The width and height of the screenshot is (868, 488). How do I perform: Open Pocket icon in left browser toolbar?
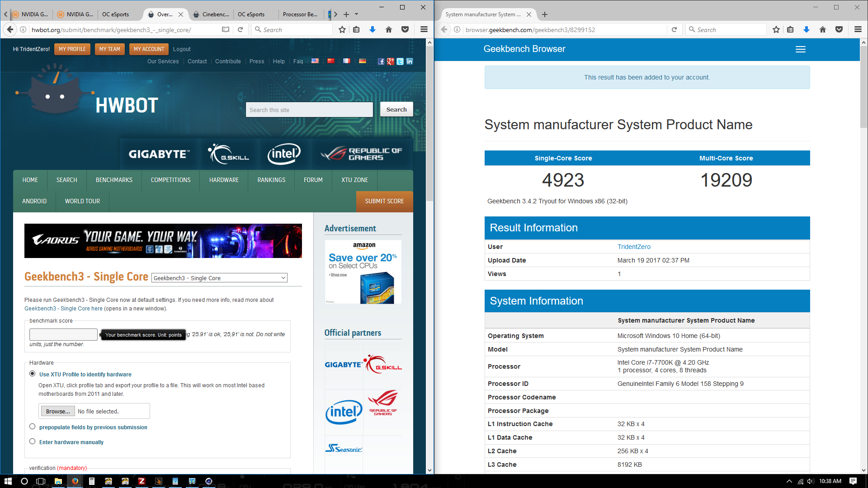click(405, 29)
